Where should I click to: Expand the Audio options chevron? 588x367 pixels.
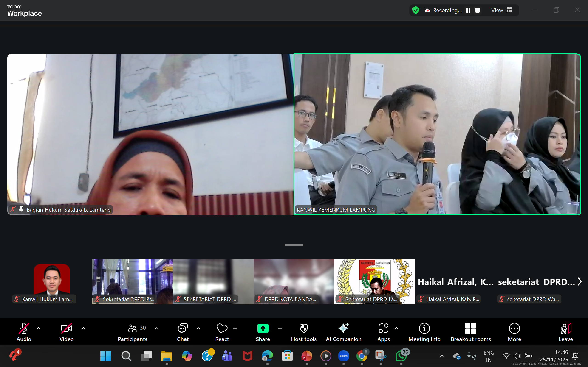point(39,328)
